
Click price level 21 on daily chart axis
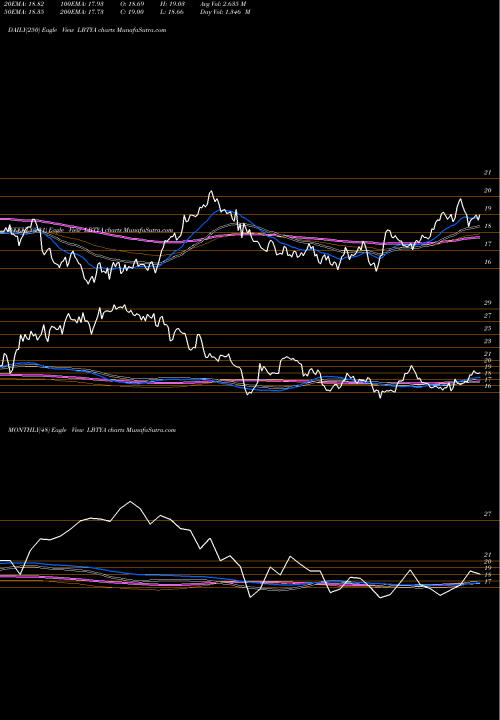tap(487, 172)
